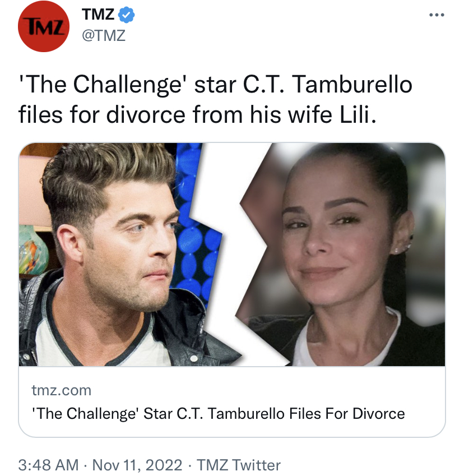
Task: Click the Nov 11, 2022 date
Action: pos(137,465)
